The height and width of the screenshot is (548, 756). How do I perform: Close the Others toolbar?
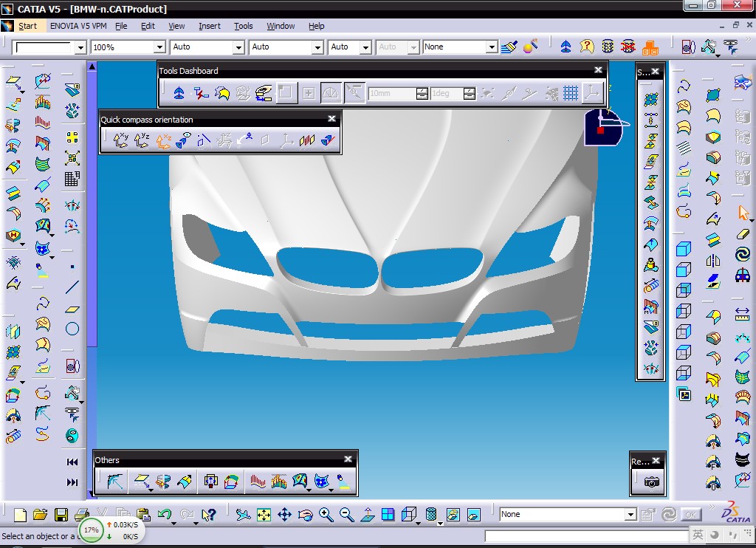[x=348, y=459]
